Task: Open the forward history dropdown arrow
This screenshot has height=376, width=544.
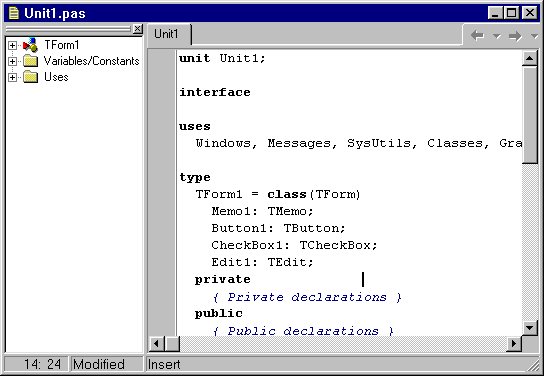Action: pyautogui.click(x=534, y=36)
